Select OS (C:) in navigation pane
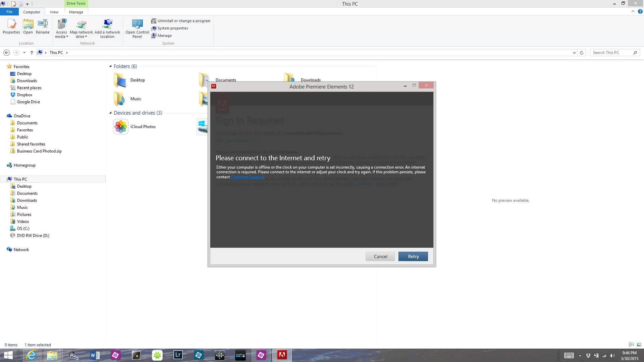644x362 pixels. (23, 229)
